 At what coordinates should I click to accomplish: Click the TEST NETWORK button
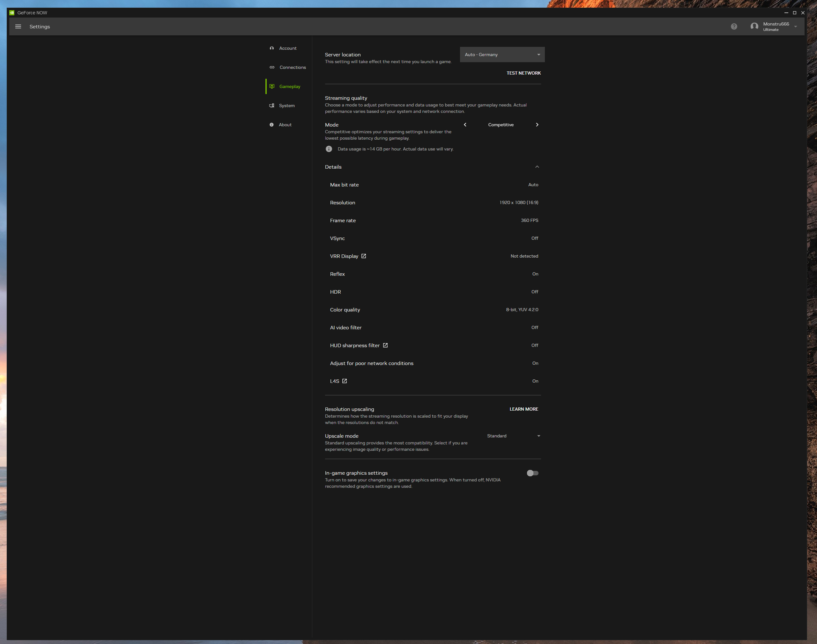point(524,73)
